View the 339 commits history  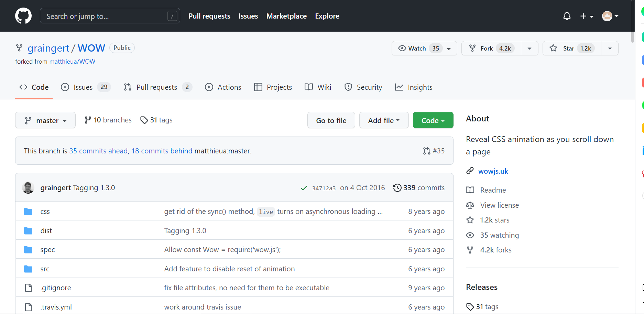coord(419,188)
